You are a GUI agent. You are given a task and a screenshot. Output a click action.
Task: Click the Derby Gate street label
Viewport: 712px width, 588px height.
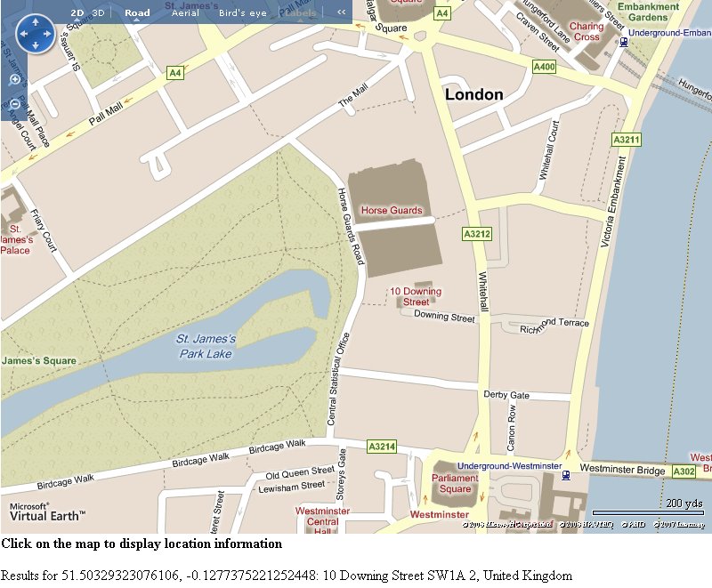coord(506,395)
